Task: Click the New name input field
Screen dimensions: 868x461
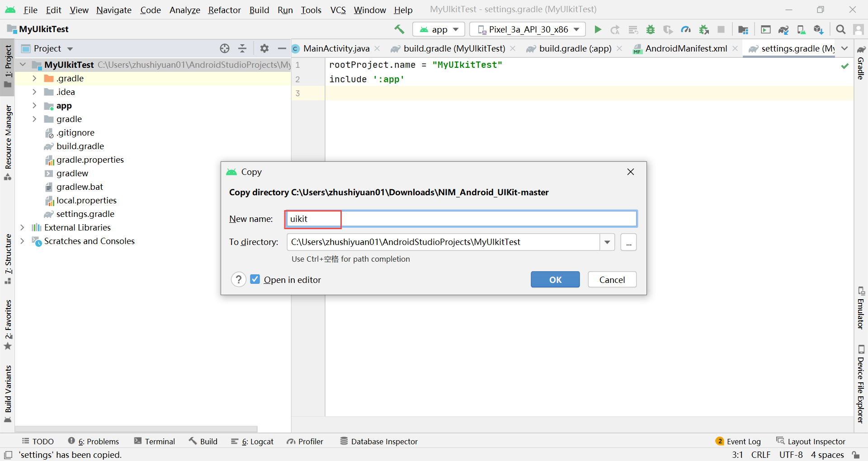Action: (x=461, y=219)
